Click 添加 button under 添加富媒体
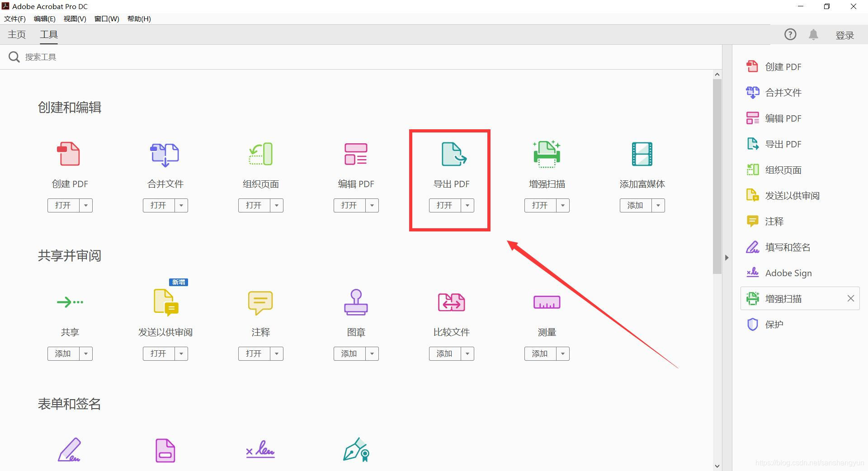This screenshot has width=868, height=471. click(636, 205)
